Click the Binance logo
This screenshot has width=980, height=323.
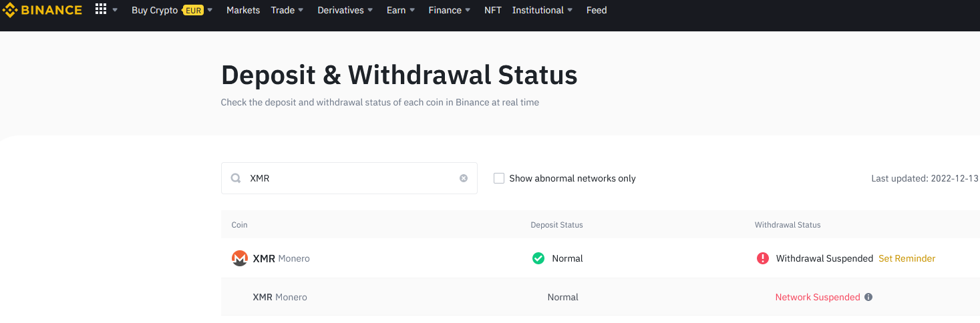pyautogui.click(x=42, y=10)
